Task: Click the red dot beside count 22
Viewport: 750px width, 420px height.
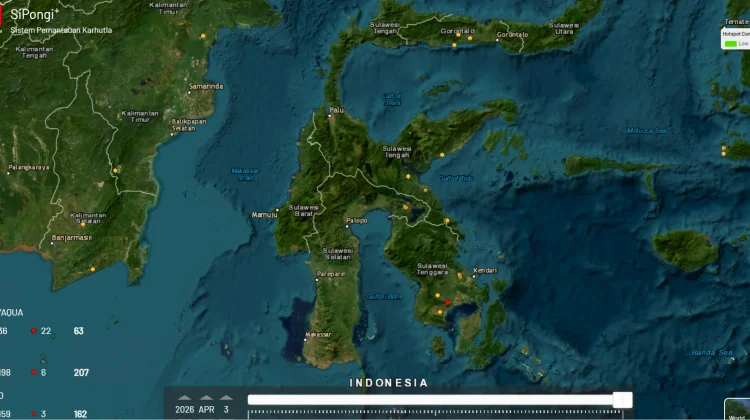Action: point(33,331)
